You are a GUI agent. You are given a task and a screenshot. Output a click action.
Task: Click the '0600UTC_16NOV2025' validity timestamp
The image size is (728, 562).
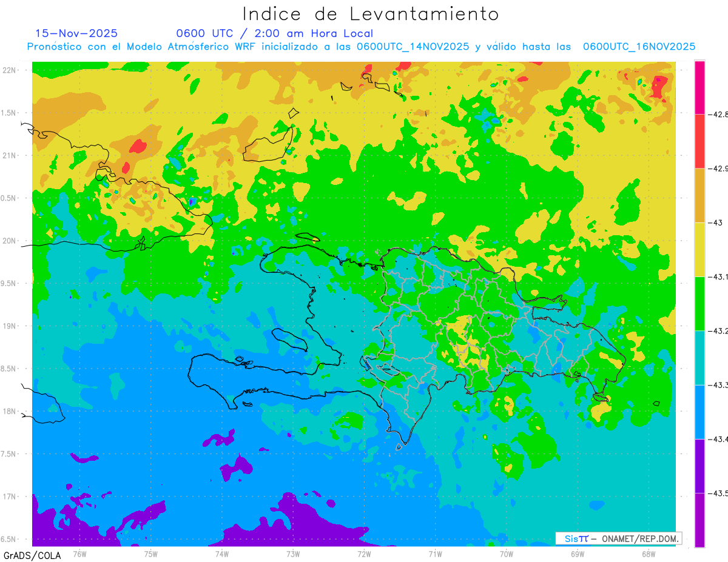coord(639,47)
